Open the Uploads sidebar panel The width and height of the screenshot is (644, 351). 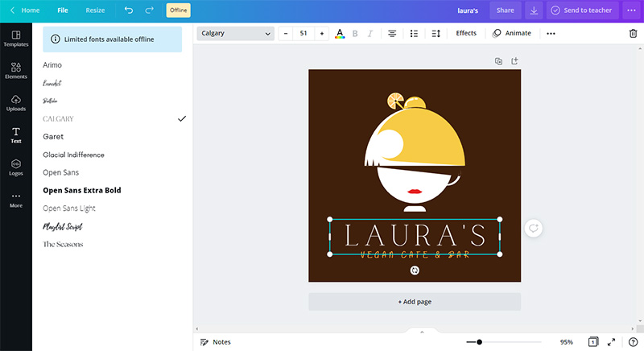coord(16,103)
